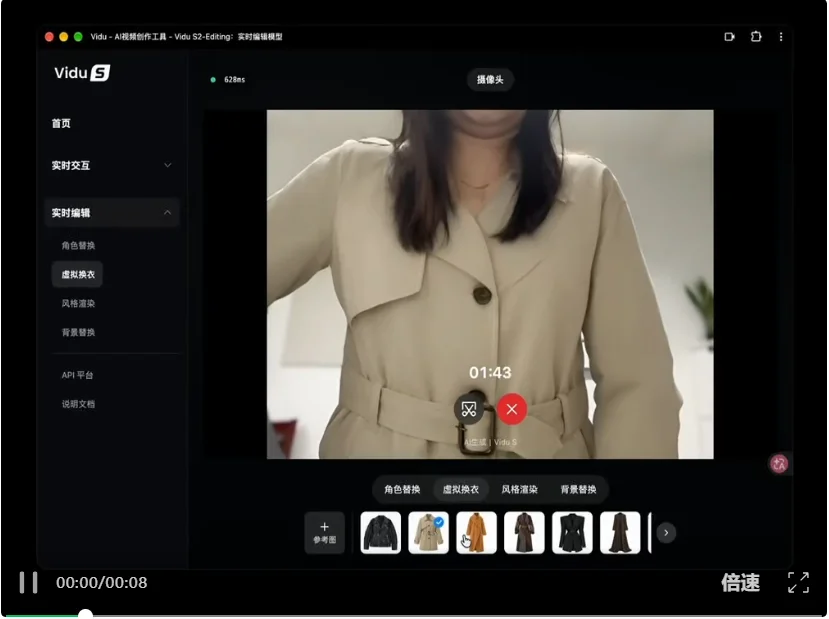Select the orange coat thumbnail
Viewport: 829px width, 619px height.
point(476,532)
